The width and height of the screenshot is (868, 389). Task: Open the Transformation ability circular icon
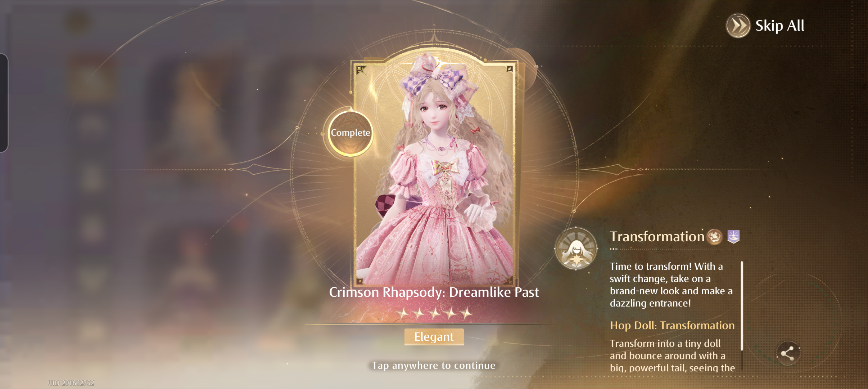[576, 249]
